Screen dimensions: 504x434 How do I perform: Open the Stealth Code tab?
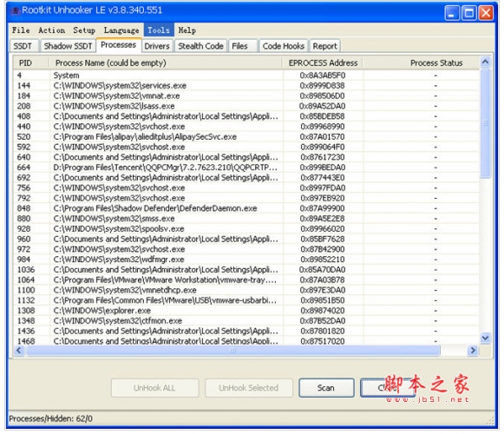(x=200, y=46)
